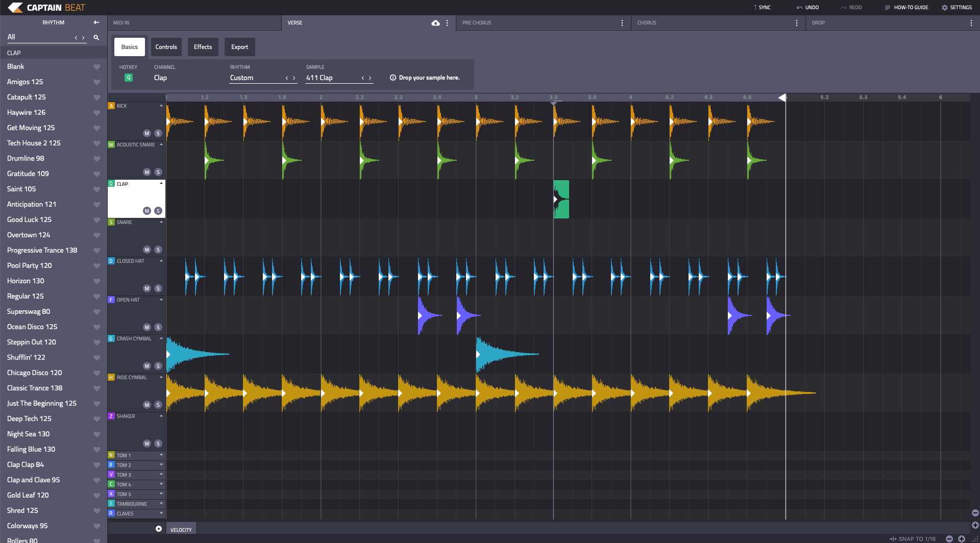Image resolution: width=980 pixels, height=543 pixels.
Task: Click the Settings gear icon
Action: coord(944,8)
